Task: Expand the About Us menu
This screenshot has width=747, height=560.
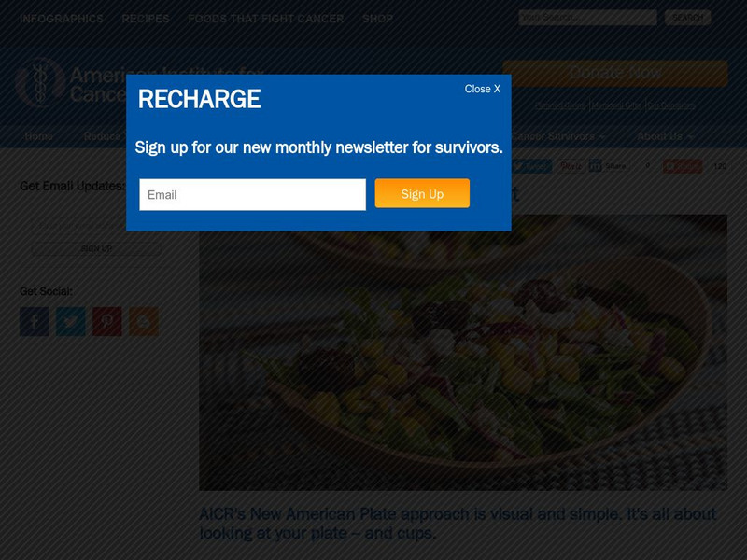Action: pos(665,136)
